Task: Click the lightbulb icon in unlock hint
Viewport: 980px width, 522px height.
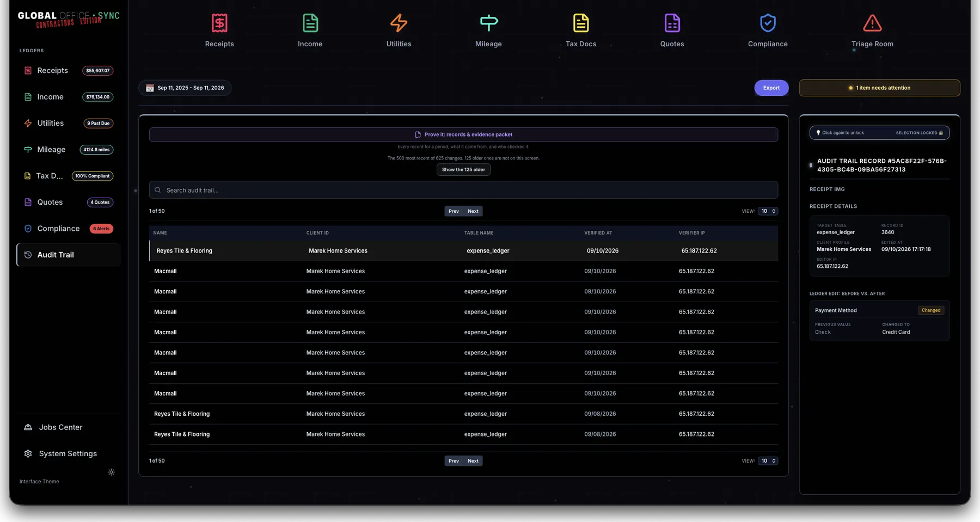Action: pyautogui.click(x=818, y=133)
